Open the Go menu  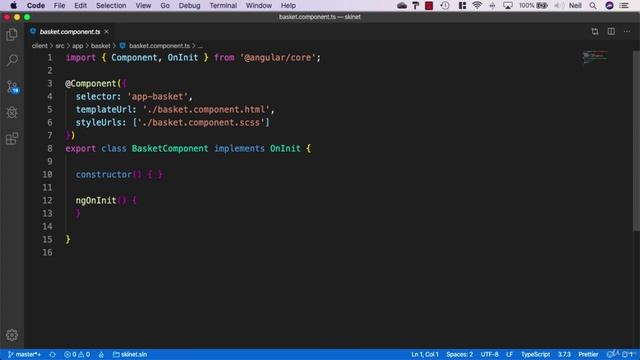click(165, 5)
